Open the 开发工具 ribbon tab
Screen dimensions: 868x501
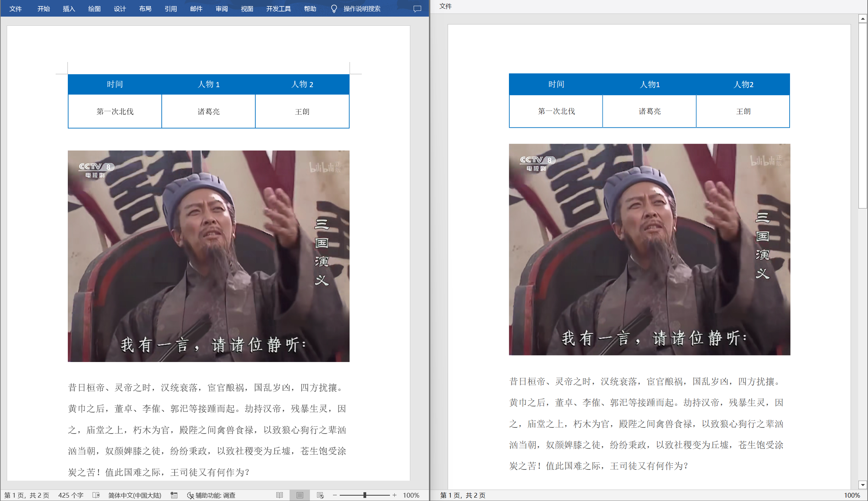[278, 8]
